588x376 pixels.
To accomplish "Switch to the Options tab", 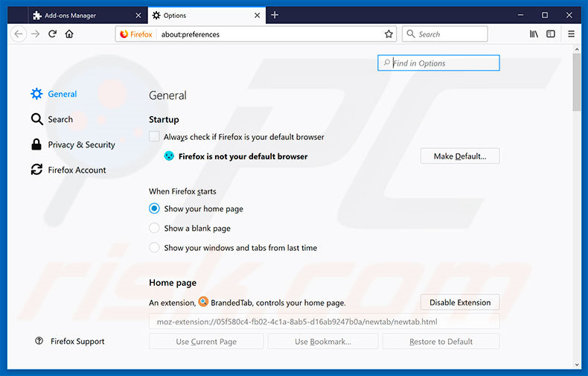I will pyautogui.click(x=207, y=16).
